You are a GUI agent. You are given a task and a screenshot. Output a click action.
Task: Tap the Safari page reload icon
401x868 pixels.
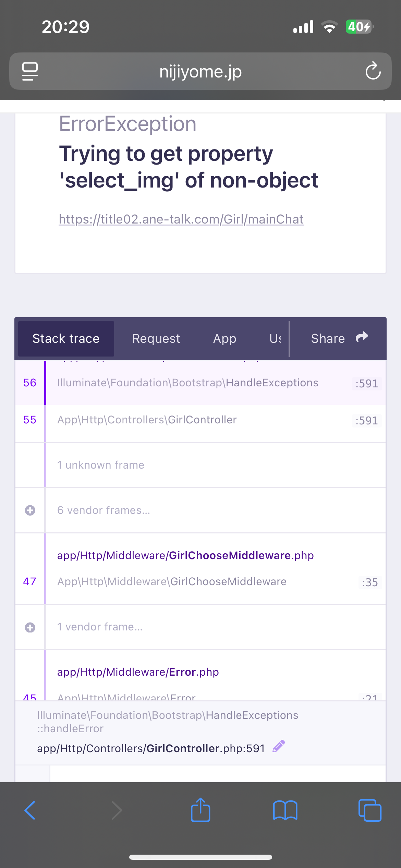tap(373, 71)
